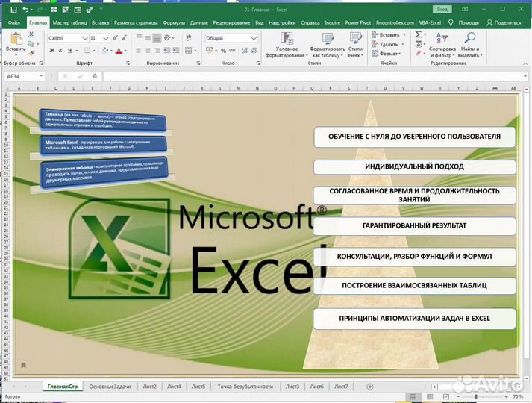Viewport: 532px width, 403px height.
Task: Click the decrease decimal icon
Action: click(254, 51)
